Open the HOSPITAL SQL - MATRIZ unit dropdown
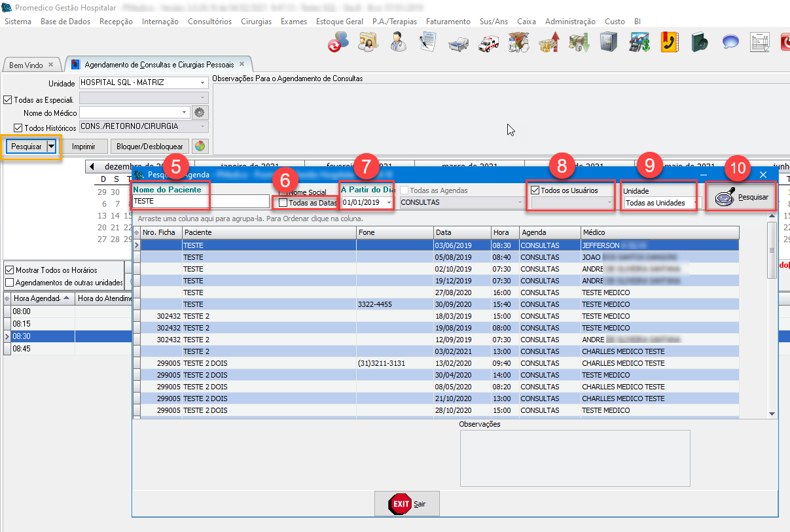This screenshot has height=532, width=790. 203,83
